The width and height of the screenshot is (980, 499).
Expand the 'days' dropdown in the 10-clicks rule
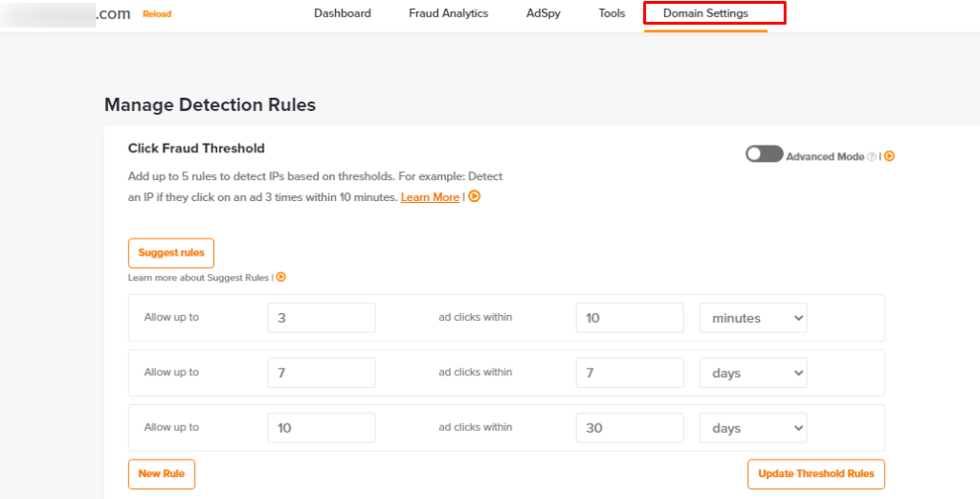pos(753,428)
